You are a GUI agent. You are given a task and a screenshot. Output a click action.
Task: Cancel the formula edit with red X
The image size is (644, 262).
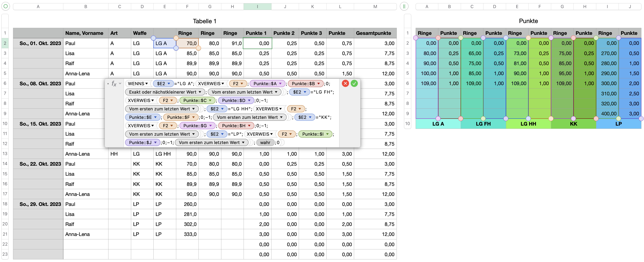click(x=345, y=83)
